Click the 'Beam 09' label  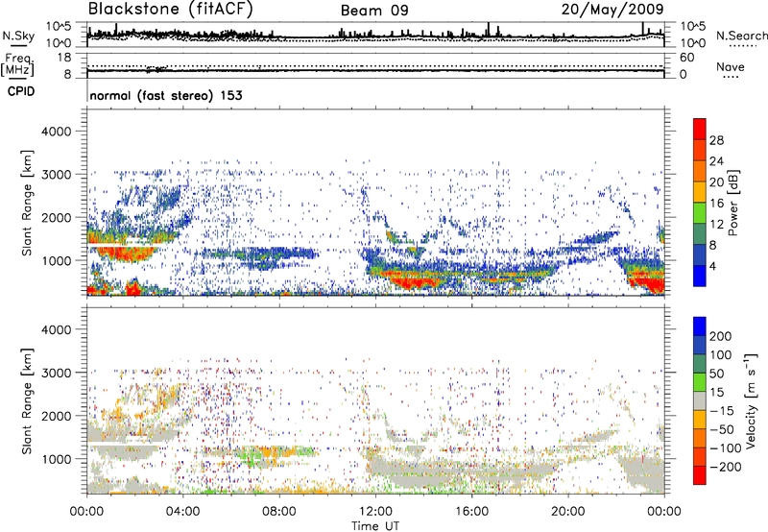coord(374,11)
